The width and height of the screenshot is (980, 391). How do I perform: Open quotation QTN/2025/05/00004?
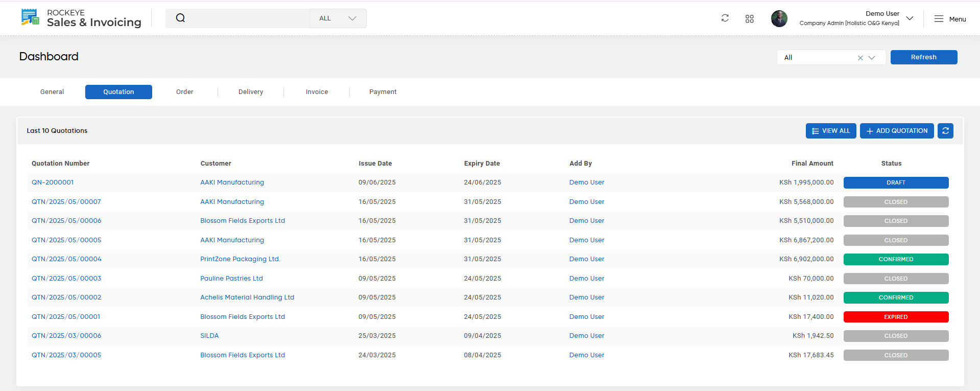coord(66,259)
